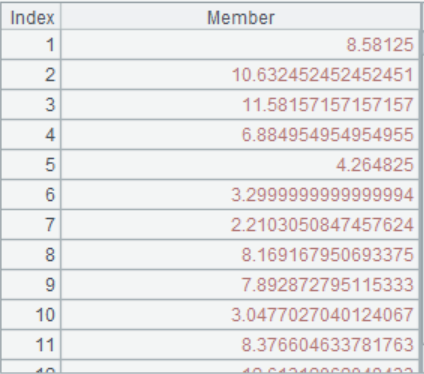Select row index 11

point(31,345)
